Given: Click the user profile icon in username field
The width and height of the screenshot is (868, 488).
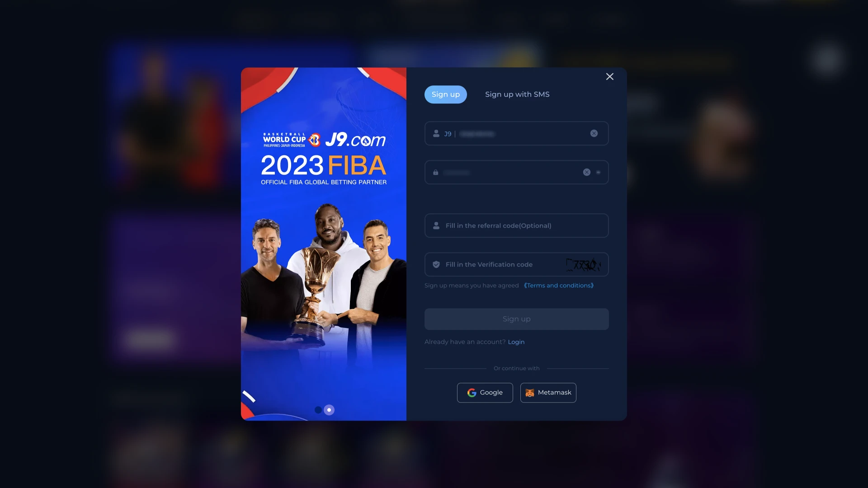Looking at the screenshot, I should (436, 133).
